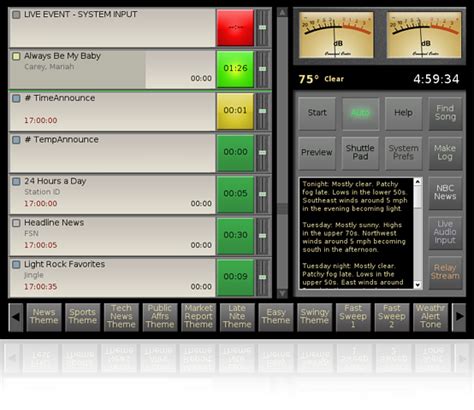Toggle the 24 Hours a Day checkbox
This screenshot has width=474, height=410.
[16, 181]
